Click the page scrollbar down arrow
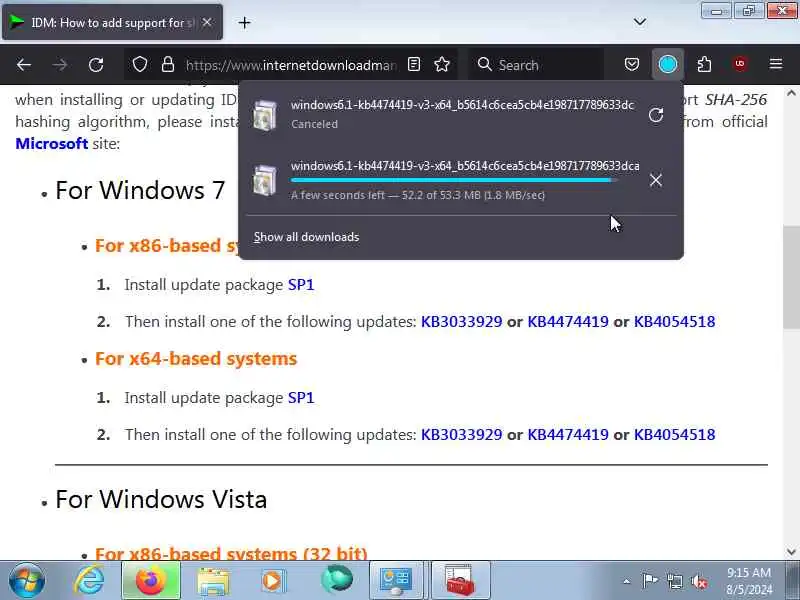 pos(791,552)
